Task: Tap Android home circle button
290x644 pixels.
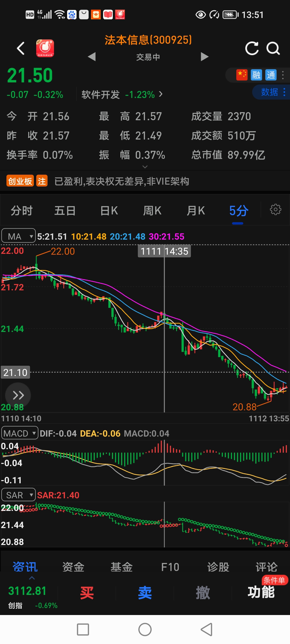Action: (x=145, y=630)
